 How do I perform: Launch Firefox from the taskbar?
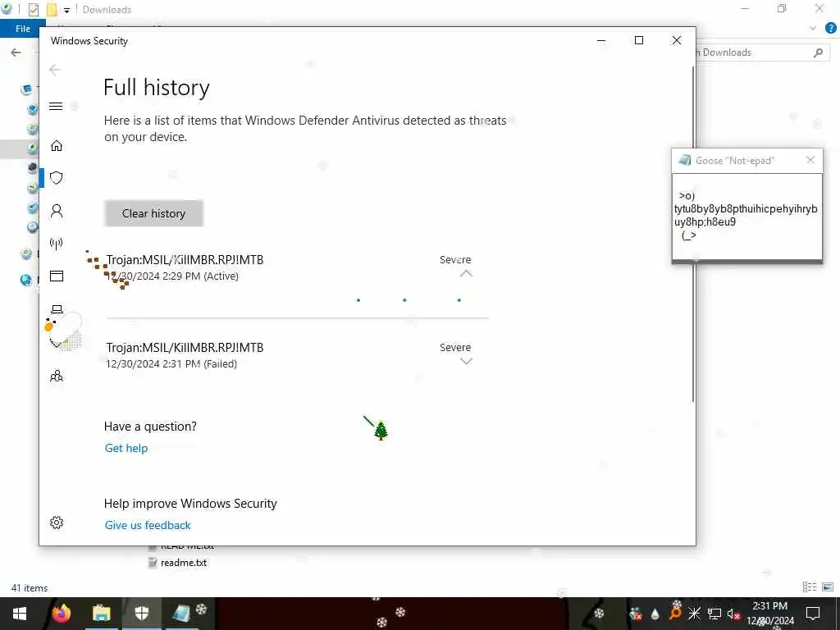(x=62, y=614)
